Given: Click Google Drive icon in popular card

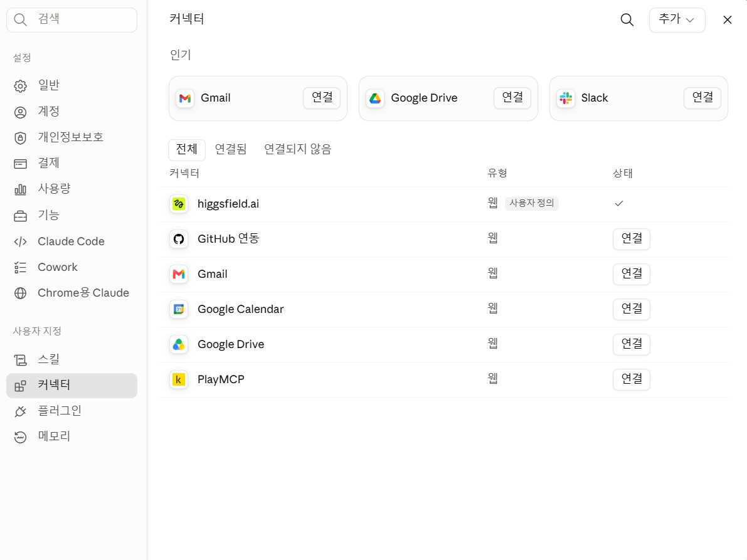Looking at the screenshot, I should point(376,98).
